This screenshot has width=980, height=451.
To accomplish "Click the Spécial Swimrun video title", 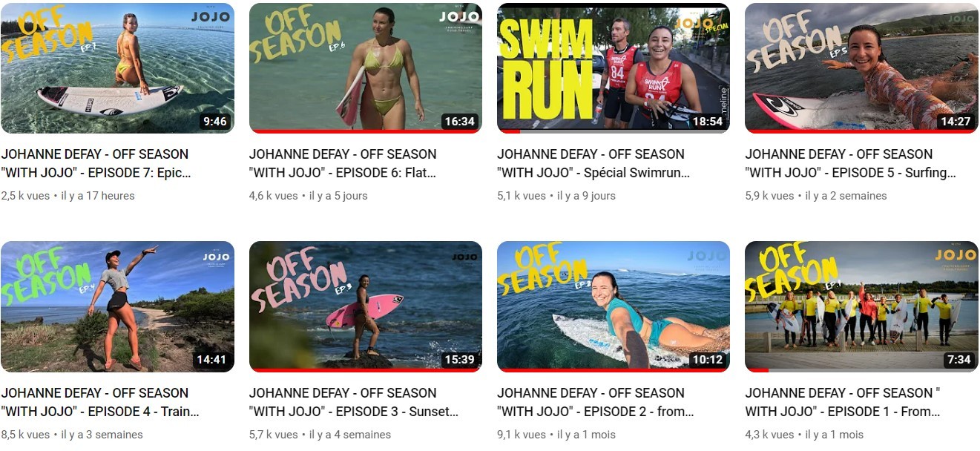I will (593, 164).
